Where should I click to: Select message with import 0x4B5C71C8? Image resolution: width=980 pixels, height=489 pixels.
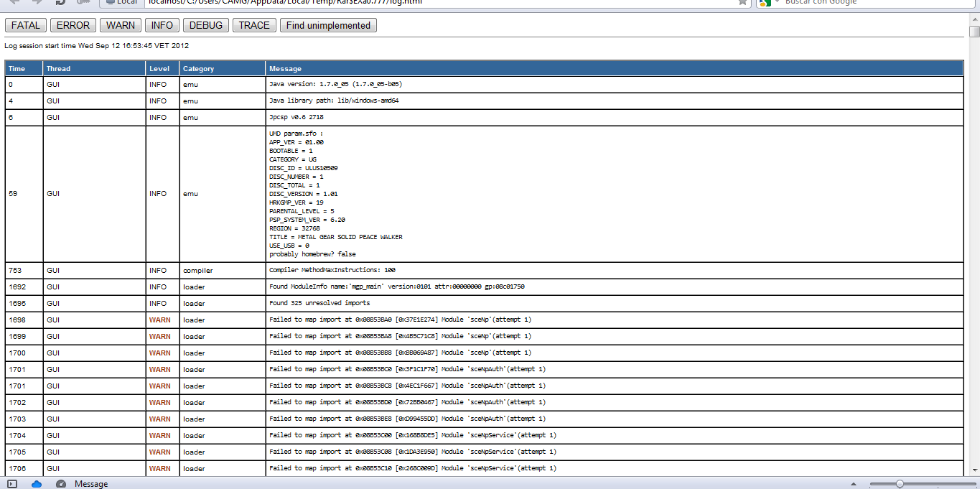coord(401,336)
